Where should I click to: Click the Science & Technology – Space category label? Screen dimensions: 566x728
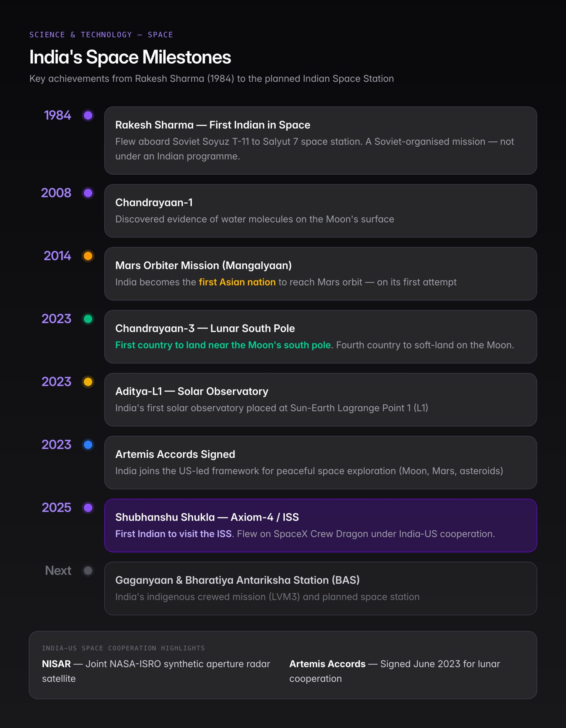pos(101,35)
